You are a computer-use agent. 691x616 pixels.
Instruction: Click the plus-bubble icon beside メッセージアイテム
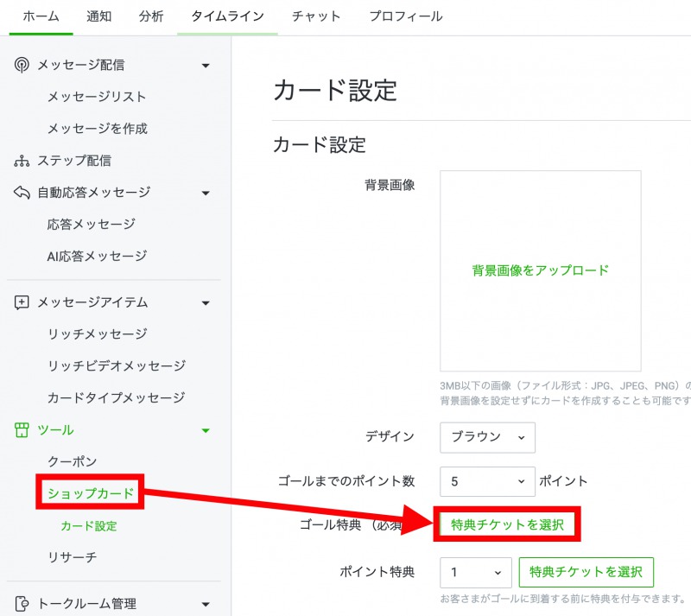pos(22,302)
